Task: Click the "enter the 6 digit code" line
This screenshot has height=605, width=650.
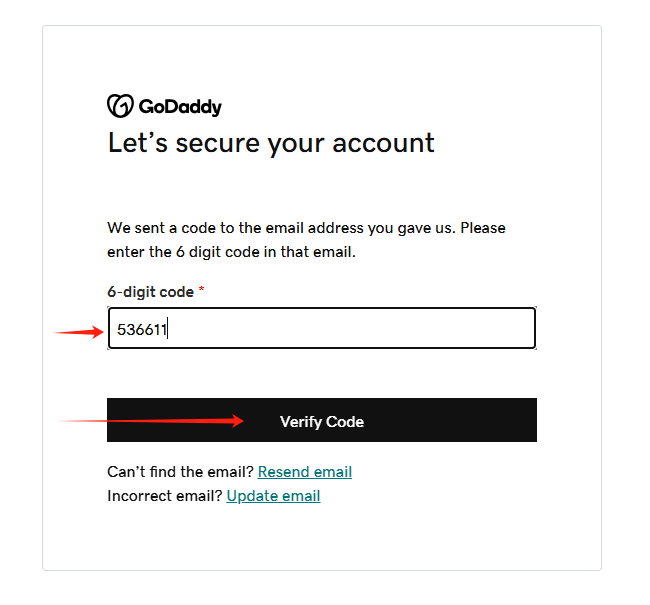Action: [231, 252]
